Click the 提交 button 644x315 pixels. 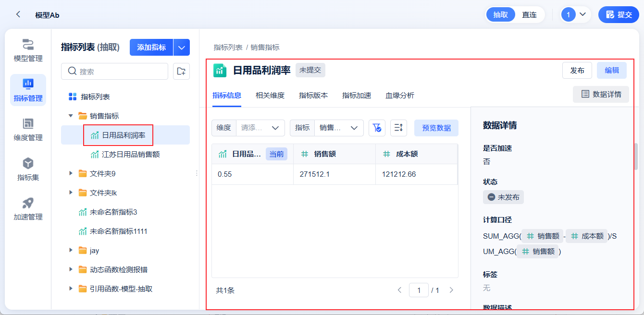pos(619,14)
